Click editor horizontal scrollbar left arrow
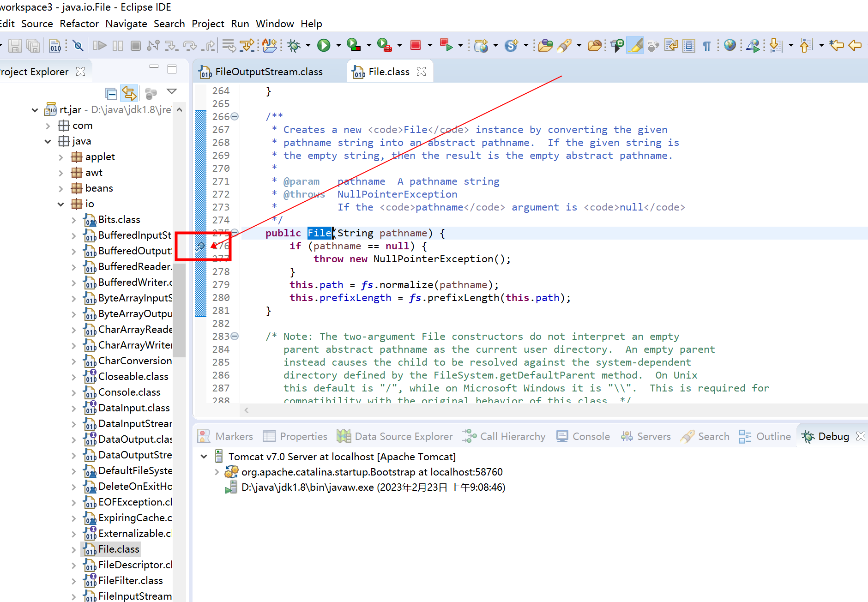 (x=247, y=410)
